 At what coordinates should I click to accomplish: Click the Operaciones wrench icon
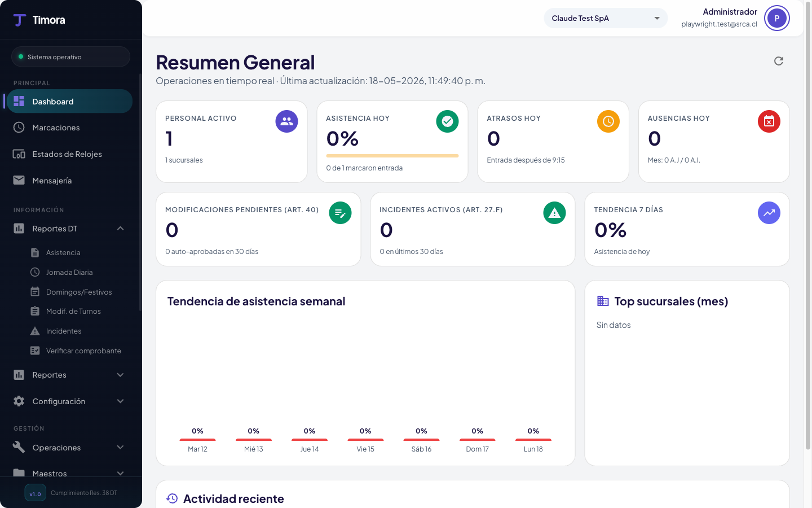[19, 447]
